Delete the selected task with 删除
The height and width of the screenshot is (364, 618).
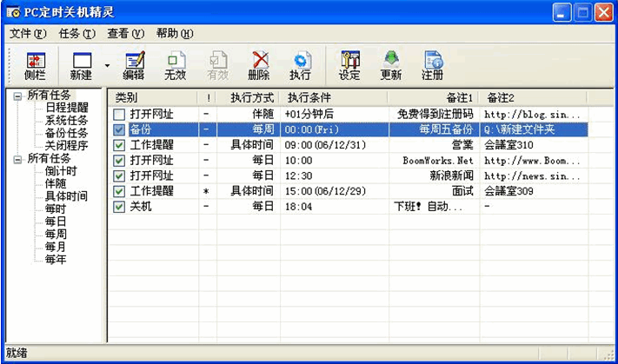pos(259,65)
